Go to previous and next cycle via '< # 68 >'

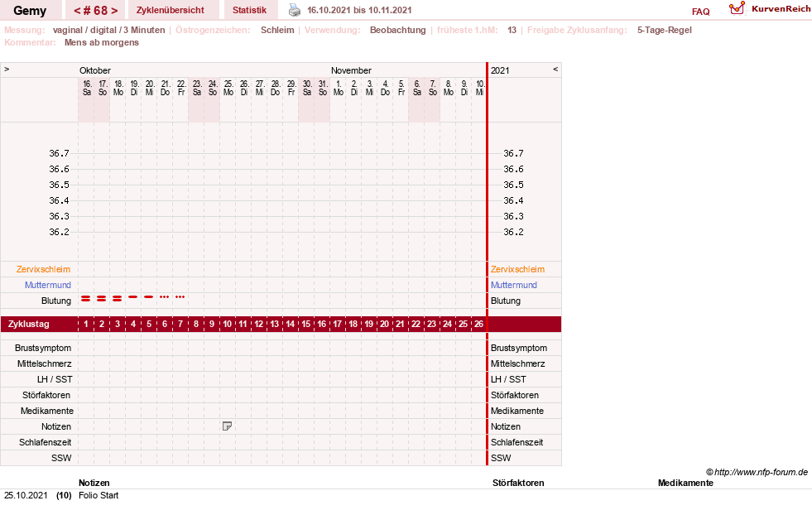tap(96, 11)
